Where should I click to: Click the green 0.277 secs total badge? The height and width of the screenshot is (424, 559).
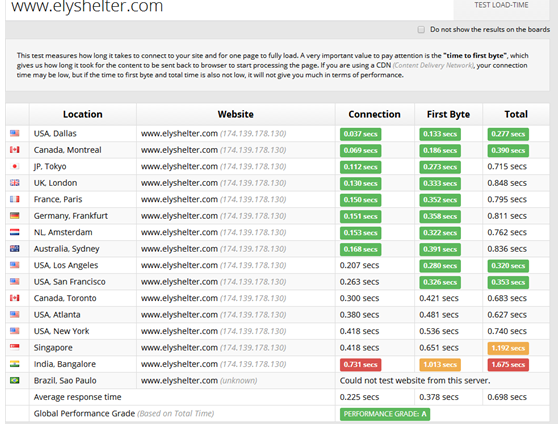click(x=508, y=134)
